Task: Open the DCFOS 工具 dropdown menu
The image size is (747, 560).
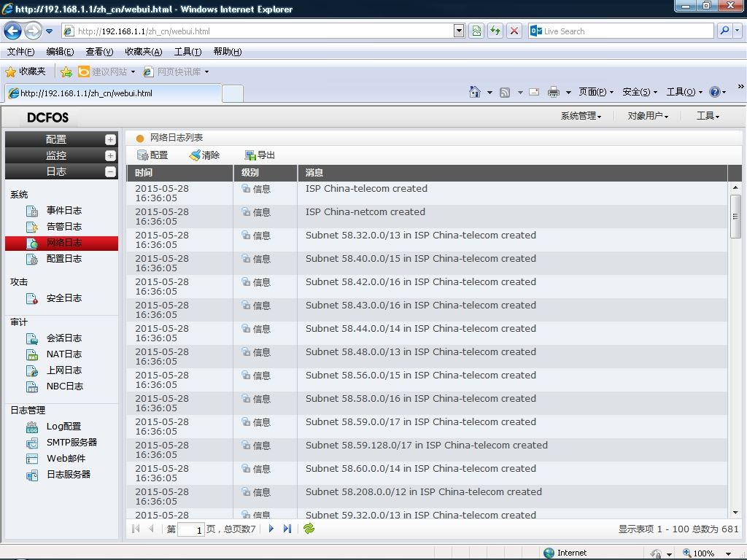Action: 708,116
